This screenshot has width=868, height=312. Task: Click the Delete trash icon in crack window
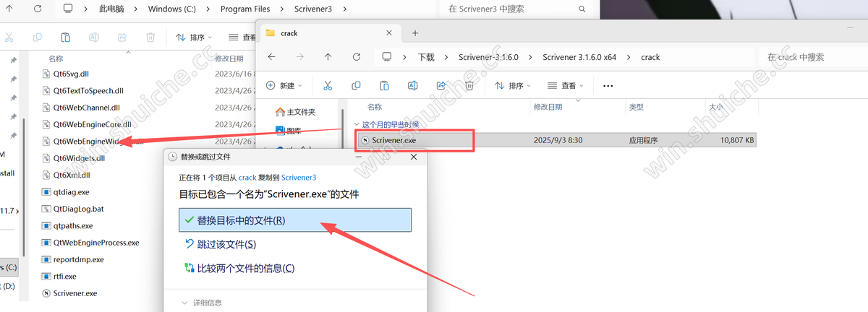click(469, 85)
